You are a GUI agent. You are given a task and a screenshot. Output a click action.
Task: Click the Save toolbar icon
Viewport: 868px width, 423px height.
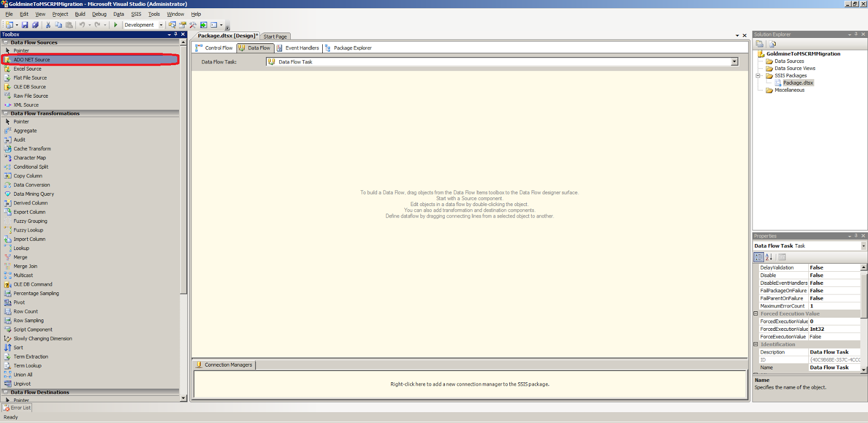[25, 25]
